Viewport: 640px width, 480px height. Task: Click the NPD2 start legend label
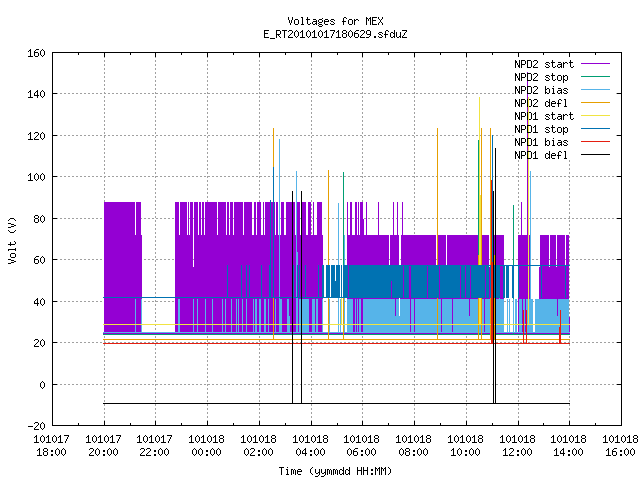tap(544, 64)
